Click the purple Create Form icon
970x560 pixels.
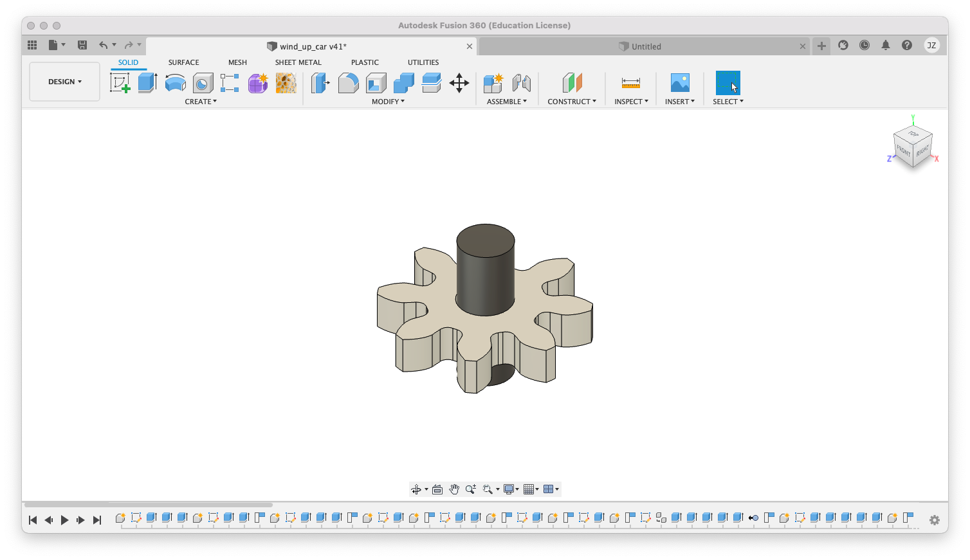point(258,83)
